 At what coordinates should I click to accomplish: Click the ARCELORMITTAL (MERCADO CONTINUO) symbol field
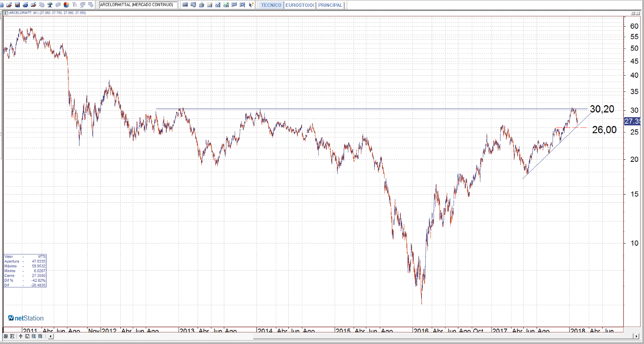pyautogui.click(x=138, y=5)
